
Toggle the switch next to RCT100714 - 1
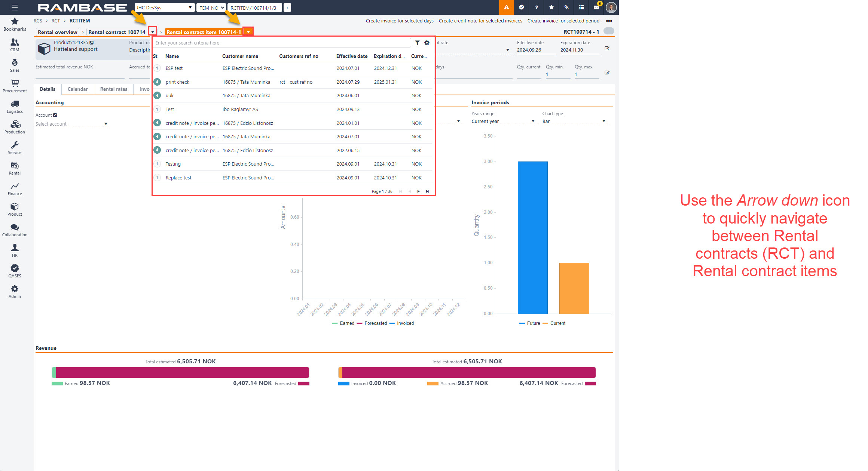tap(609, 31)
